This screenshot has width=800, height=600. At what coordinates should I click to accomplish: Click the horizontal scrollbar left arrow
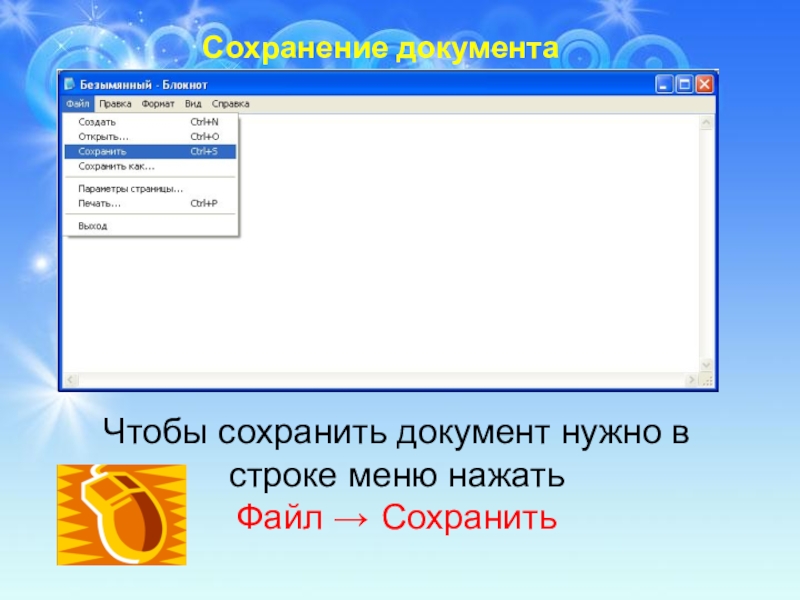[x=70, y=380]
